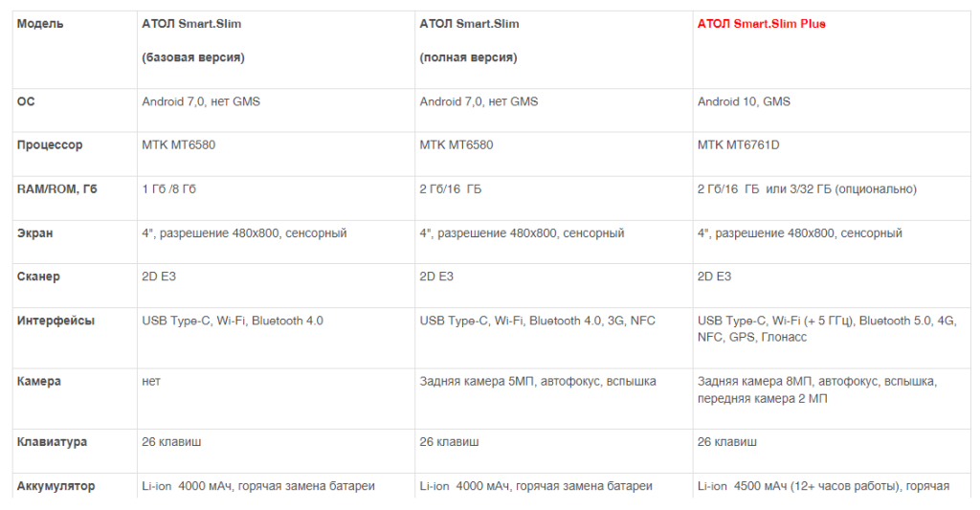Click the Экран row label
Image resolution: width=980 pixels, height=510 pixels.
point(36,233)
